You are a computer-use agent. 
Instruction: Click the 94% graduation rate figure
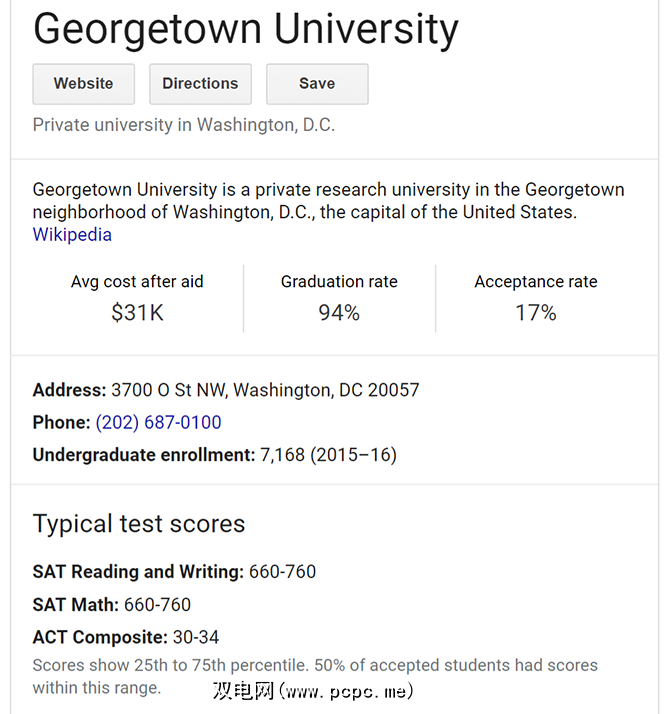click(x=339, y=313)
